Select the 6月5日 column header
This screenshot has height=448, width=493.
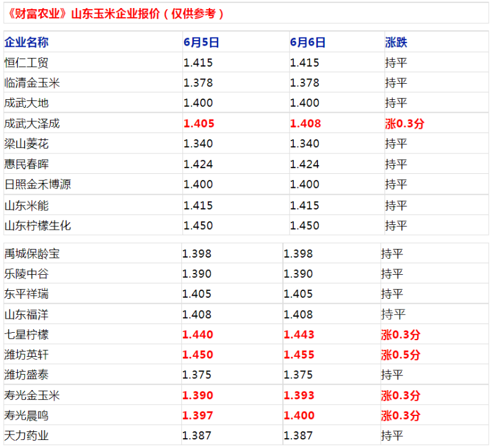click(202, 42)
